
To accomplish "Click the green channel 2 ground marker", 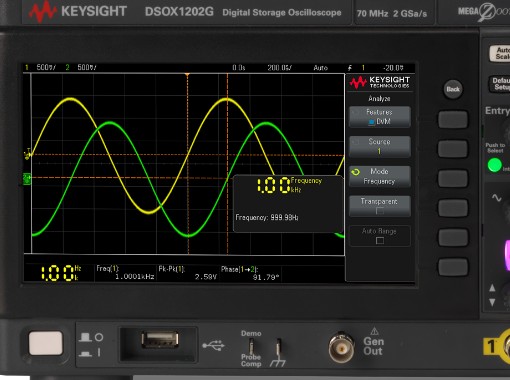I will 27,179.
